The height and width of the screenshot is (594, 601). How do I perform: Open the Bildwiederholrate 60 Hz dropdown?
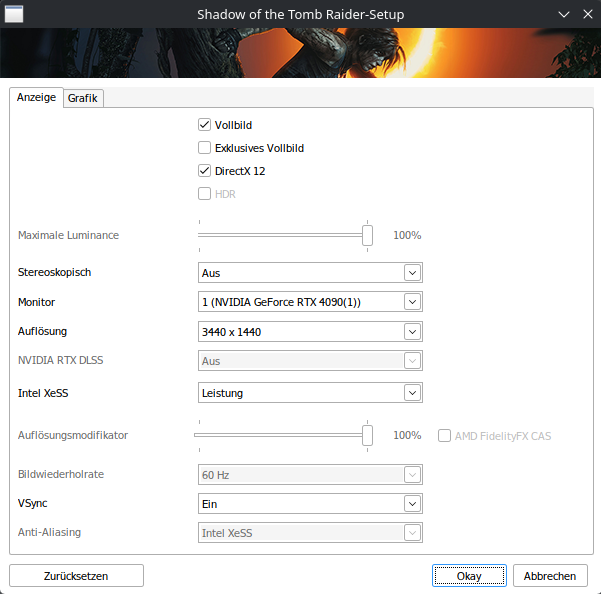(310, 475)
